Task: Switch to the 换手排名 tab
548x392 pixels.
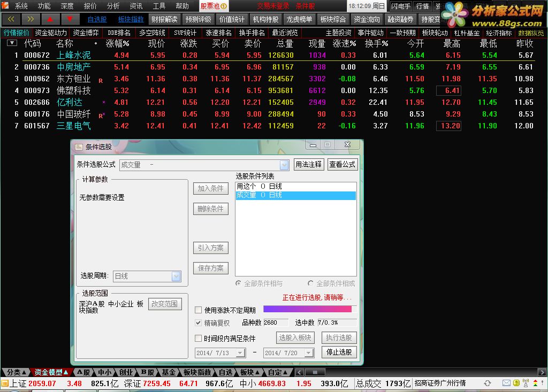Action: tap(252, 33)
